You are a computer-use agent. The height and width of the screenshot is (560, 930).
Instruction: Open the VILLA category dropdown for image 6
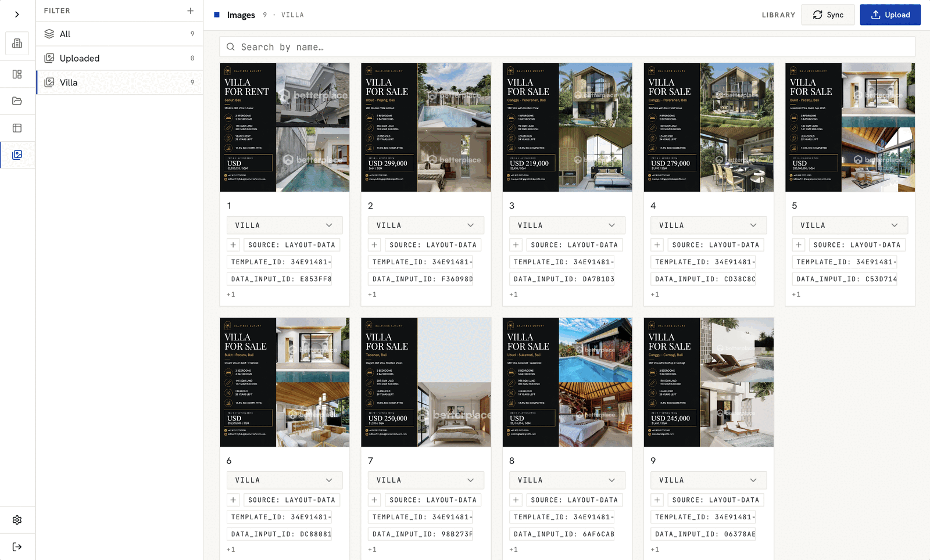click(x=284, y=480)
